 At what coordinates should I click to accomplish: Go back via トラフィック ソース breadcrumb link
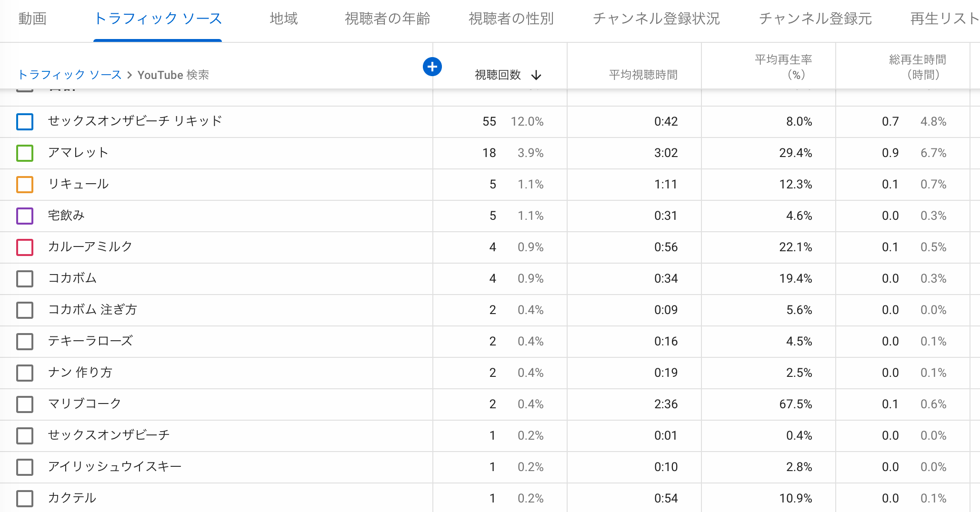click(x=70, y=75)
